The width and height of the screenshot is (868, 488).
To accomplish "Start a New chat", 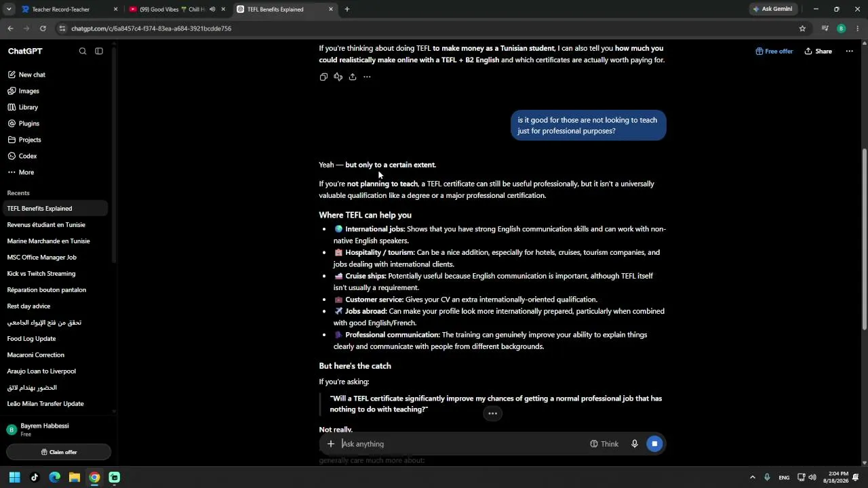I will pyautogui.click(x=54, y=75).
